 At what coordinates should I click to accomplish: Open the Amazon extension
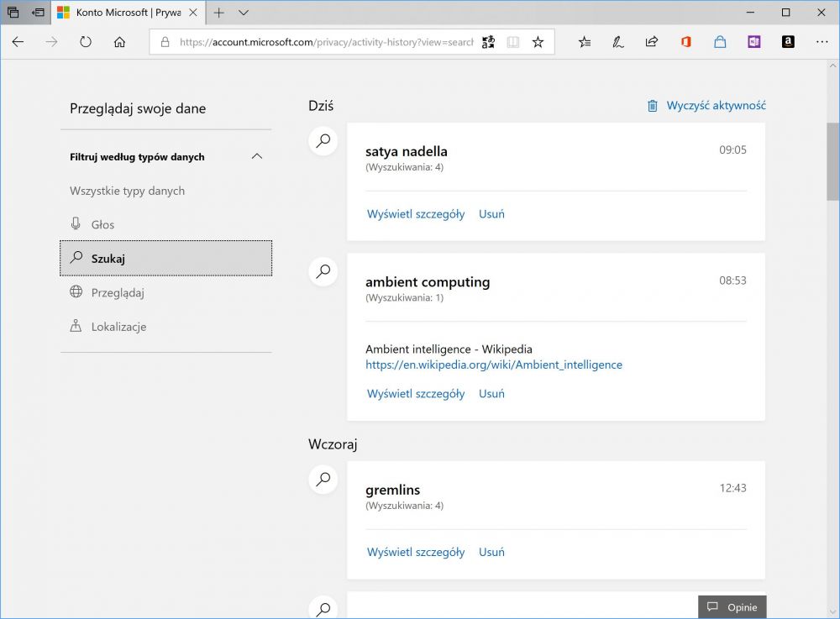788,42
